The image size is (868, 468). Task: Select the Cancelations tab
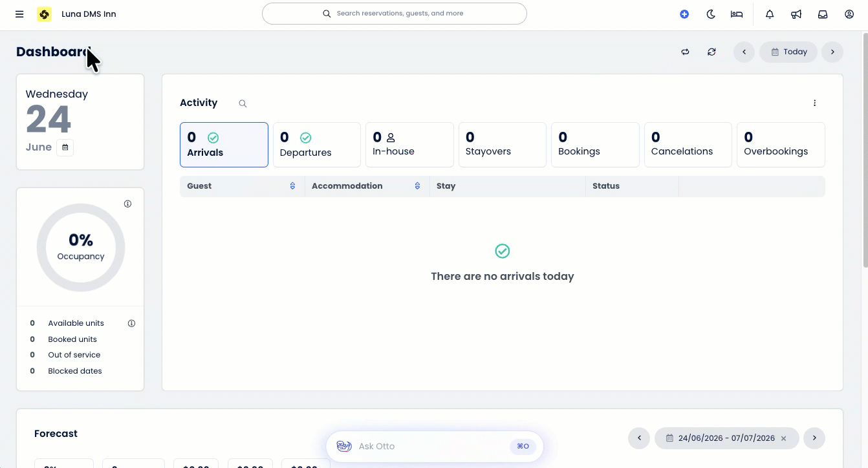688,145
